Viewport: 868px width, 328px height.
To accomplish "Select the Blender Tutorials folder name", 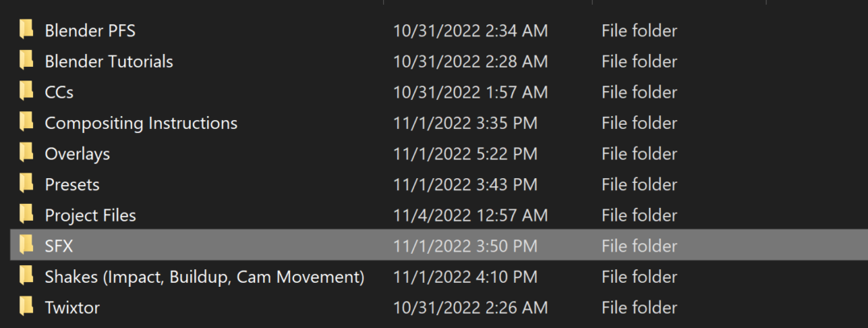I will pyautogui.click(x=109, y=62).
